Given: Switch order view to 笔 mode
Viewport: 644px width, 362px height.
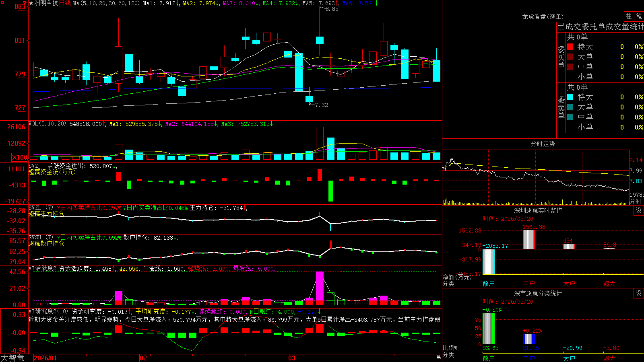Looking at the screenshot, I should [x=639, y=16].
